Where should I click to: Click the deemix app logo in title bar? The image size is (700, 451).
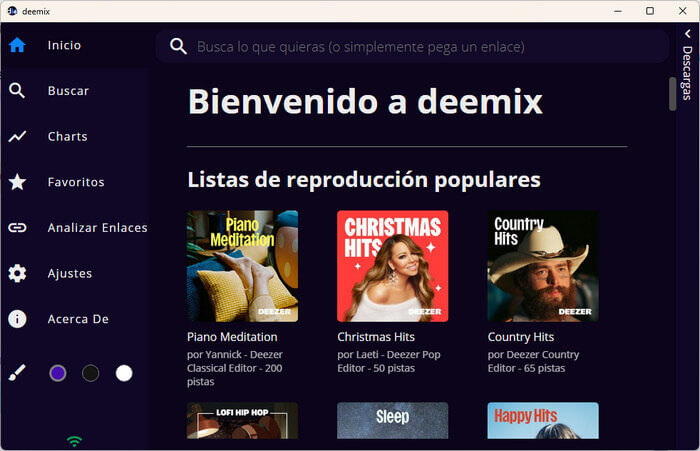coord(12,11)
